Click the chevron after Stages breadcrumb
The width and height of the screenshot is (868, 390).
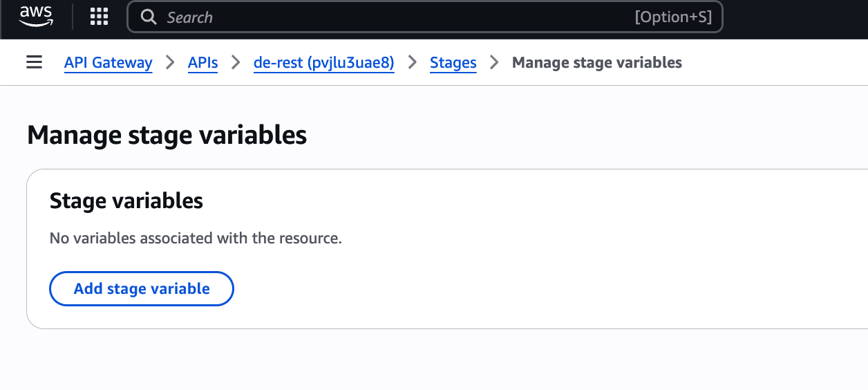pyautogui.click(x=494, y=62)
